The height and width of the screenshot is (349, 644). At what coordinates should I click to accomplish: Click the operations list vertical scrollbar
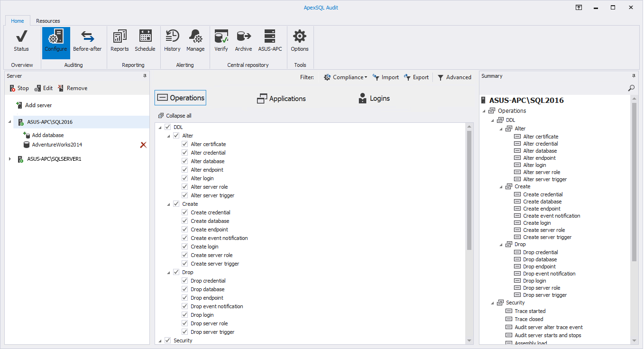469,190
